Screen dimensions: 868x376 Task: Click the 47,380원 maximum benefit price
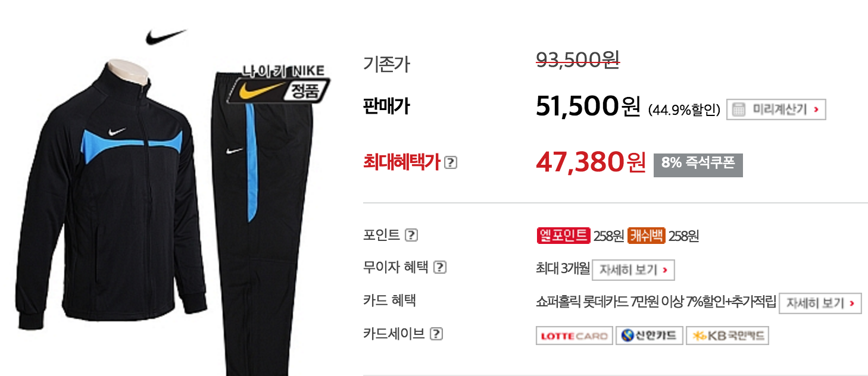click(591, 161)
